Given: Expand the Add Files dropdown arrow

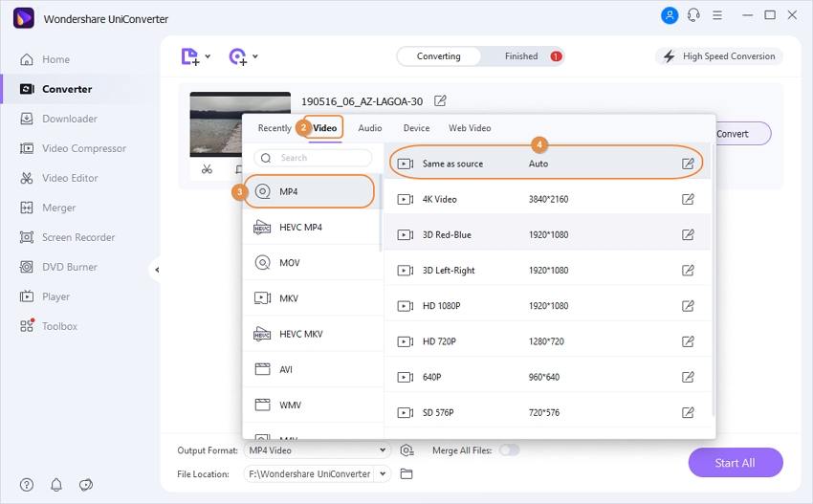Looking at the screenshot, I should [x=208, y=56].
